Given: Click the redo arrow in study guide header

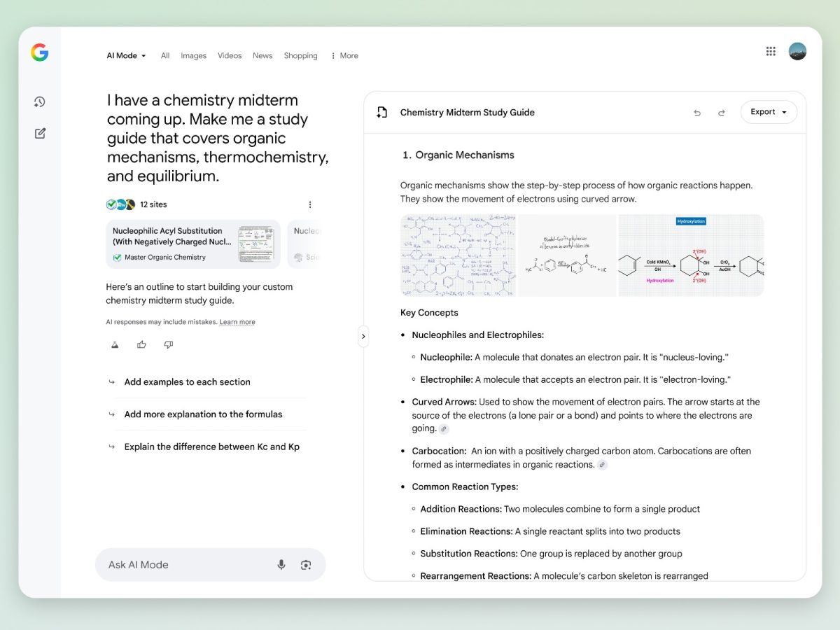Looking at the screenshot, I should (722, 113).
